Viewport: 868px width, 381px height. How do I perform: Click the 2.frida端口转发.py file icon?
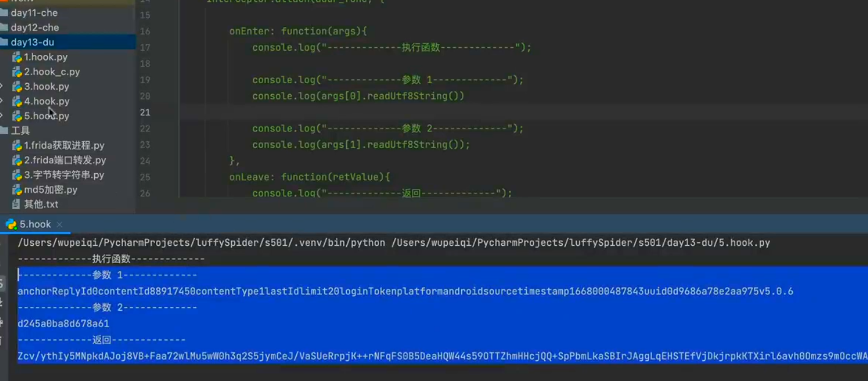[x=17, y=160]
